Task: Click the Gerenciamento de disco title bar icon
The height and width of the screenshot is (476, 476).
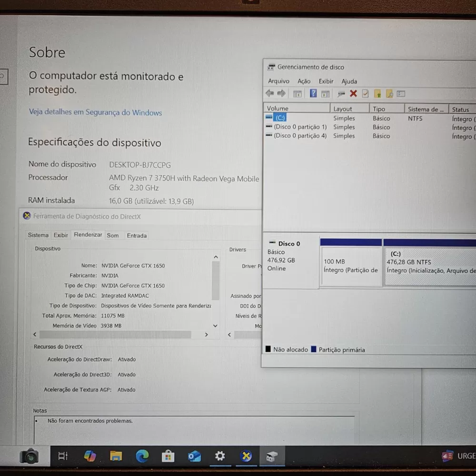Action: pos(271,67)
